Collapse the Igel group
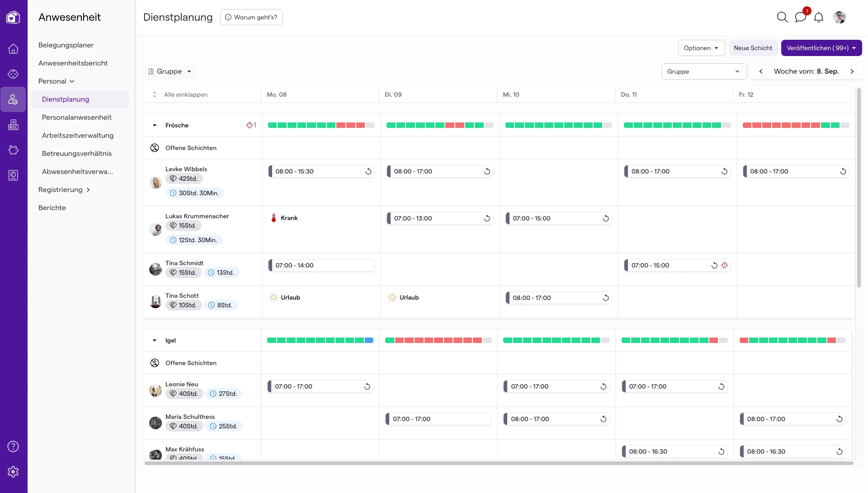The width and height of the screenshot is (868, 493). 155,340
